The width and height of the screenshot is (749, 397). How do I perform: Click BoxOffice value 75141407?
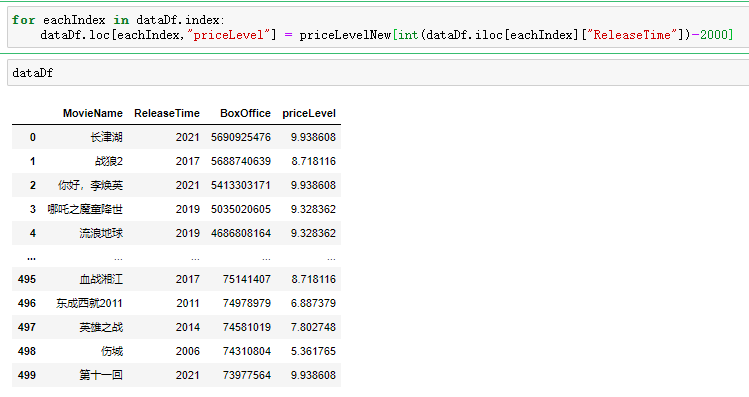pos(246,279)
